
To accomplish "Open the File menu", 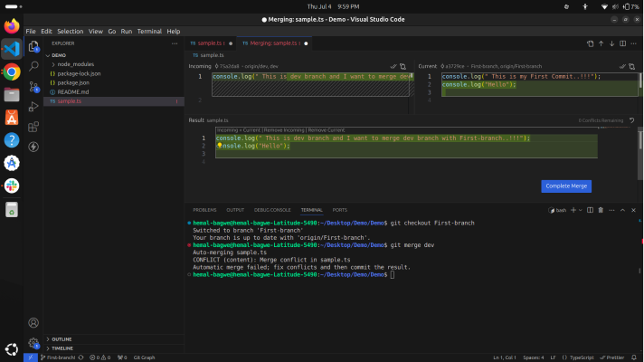I will pos(31,32).
